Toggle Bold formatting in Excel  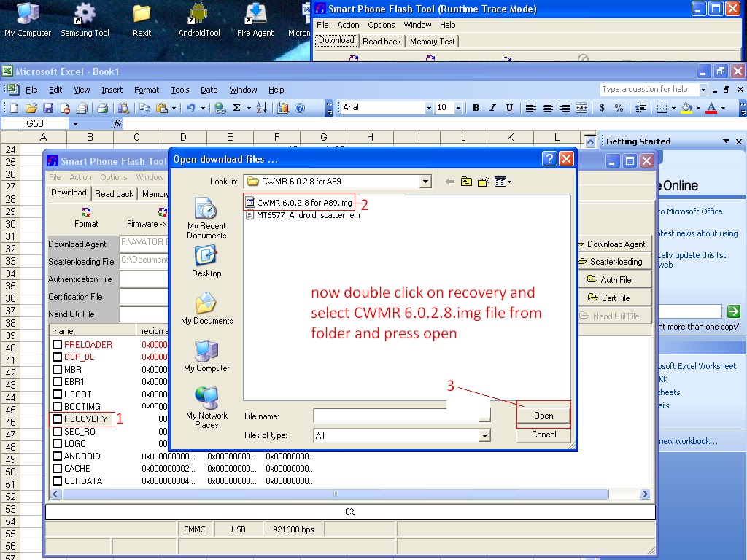tap(476, 108)
